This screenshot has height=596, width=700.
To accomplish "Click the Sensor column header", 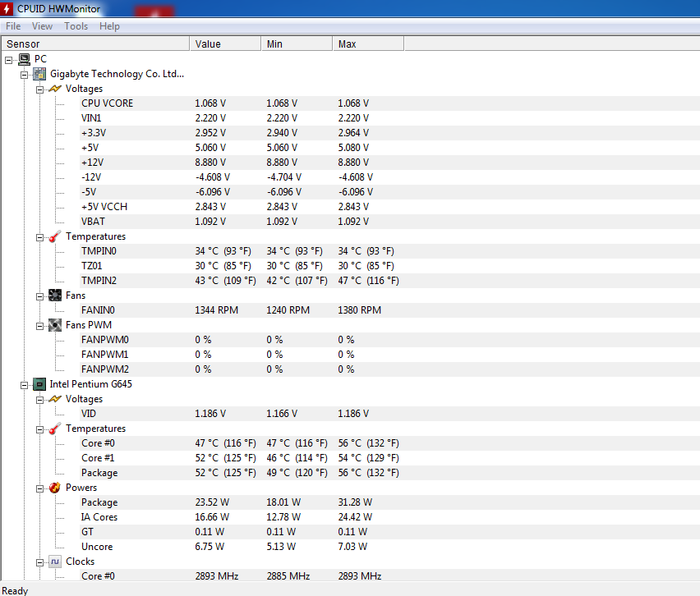I will click(x=95, y=44).
